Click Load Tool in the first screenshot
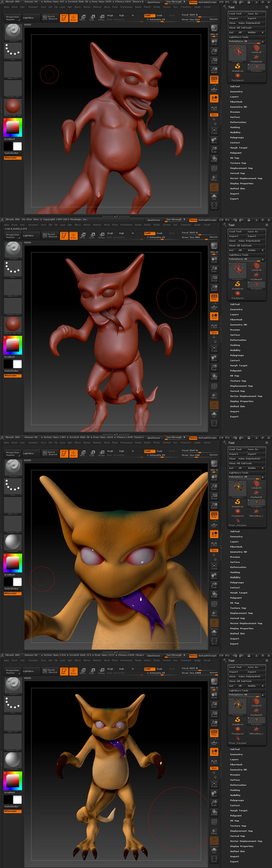Image resolution: width=272 pixels, height=868 pixels. click(x=237, y=14)
